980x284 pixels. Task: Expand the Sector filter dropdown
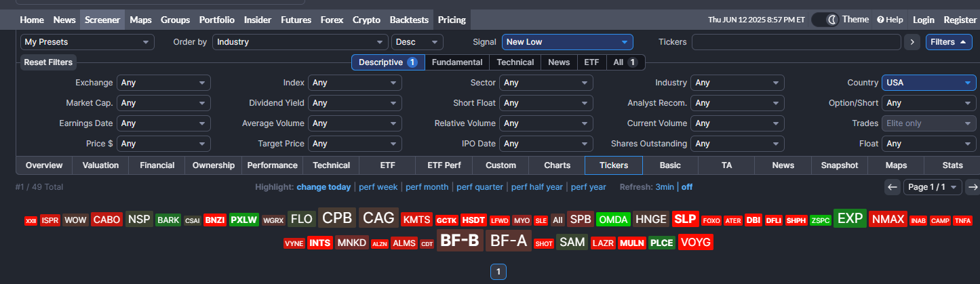pyautogui.click(x=546, y=83)
